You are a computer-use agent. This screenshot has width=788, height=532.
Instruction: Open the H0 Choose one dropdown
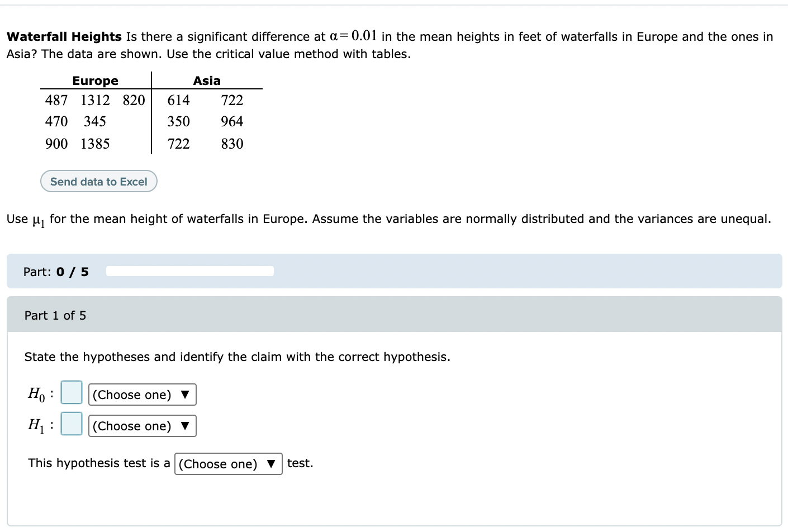(x=142, y=395)
